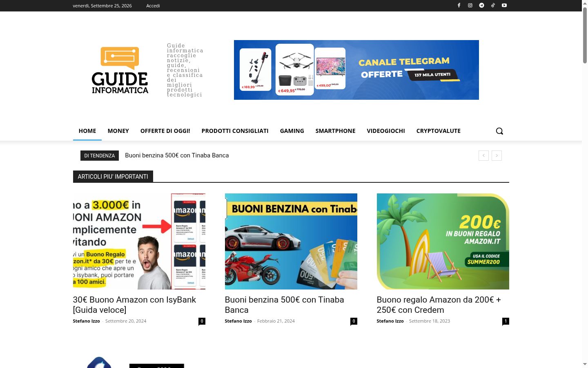The height and width of the screenshot is (368, 588).
Task: Show previous trending article arrow
Action: (x=483, y=155)
